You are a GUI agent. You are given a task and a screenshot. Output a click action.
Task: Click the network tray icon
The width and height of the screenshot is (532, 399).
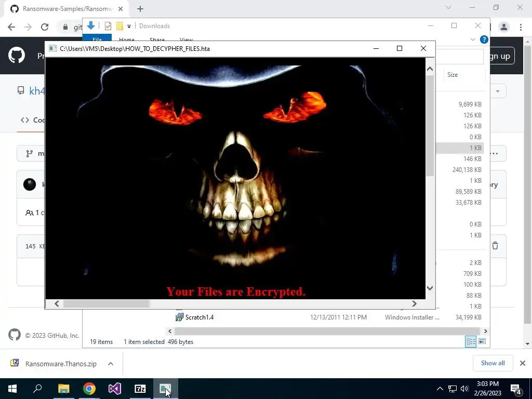(453, 389)
